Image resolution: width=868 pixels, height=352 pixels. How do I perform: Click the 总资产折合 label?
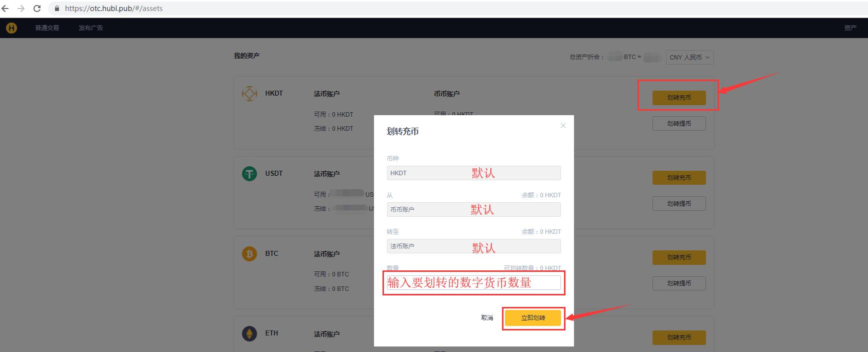[586, 57]
